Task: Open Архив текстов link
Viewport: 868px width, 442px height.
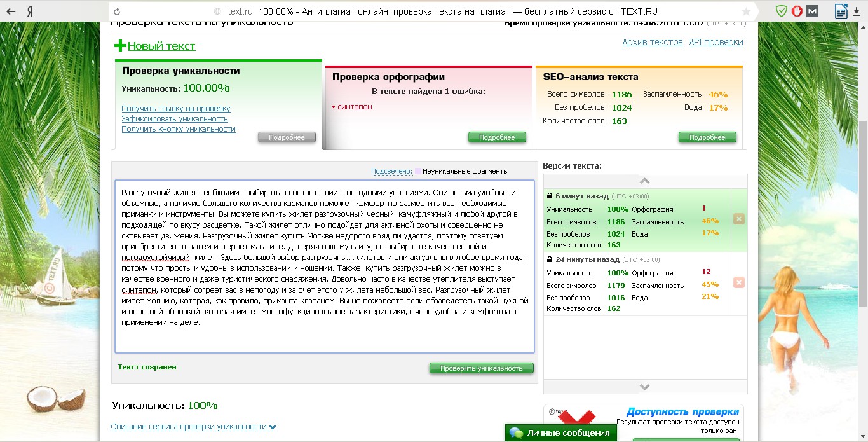Action: pyautogui.click(x=653, y=42)
